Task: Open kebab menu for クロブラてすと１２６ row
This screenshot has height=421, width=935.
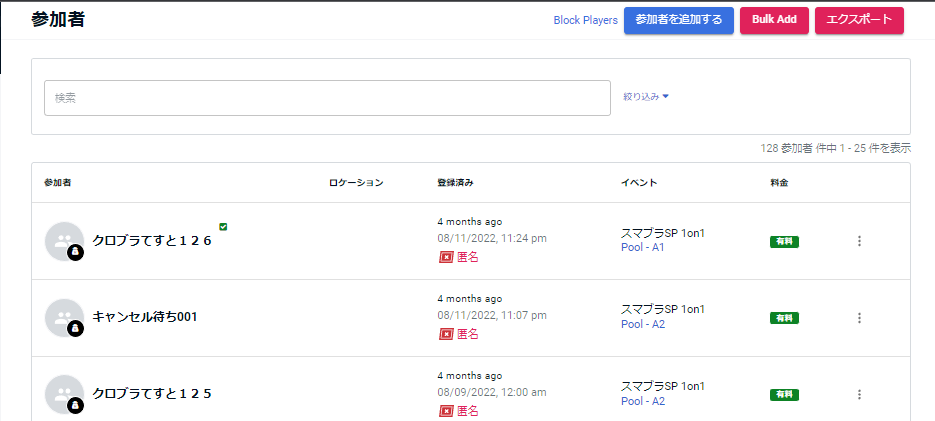Action: pyautogui.click(x=859, y=241)
